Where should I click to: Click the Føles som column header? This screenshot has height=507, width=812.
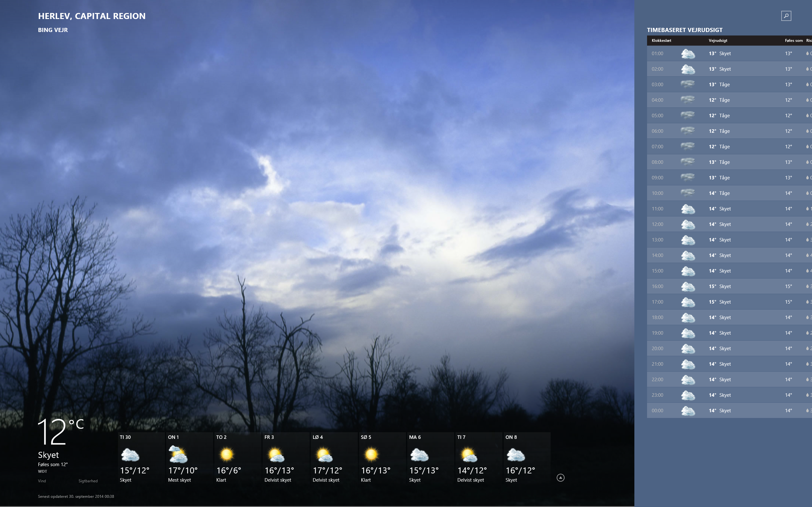pyautogui.click(x=793, y=41)
